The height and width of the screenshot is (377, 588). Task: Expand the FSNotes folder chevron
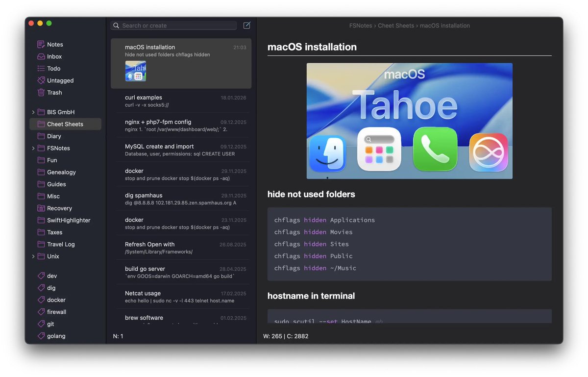coord(33,148)
